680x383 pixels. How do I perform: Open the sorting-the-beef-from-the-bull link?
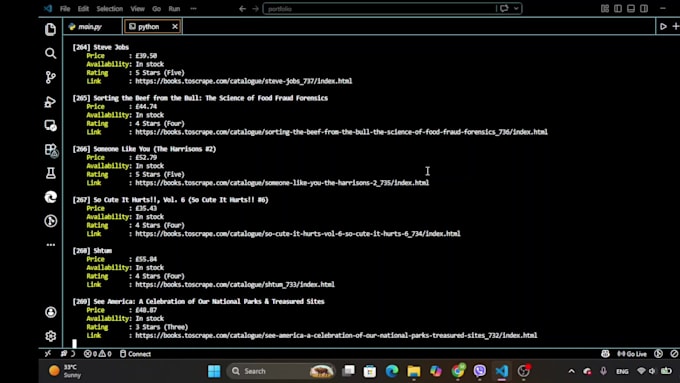(341, 132)
